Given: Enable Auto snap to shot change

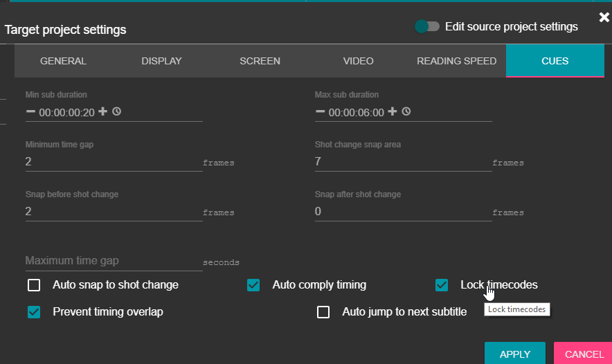Looking at the screenshot, I should 34,285.
